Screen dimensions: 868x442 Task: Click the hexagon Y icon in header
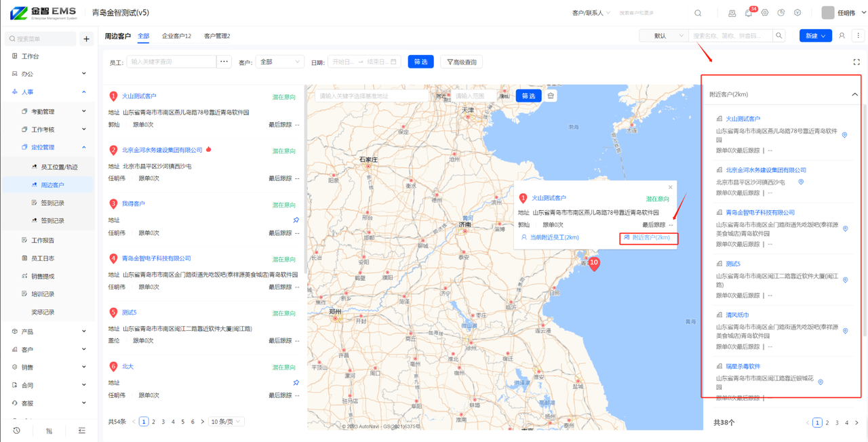tap(797, 13)
